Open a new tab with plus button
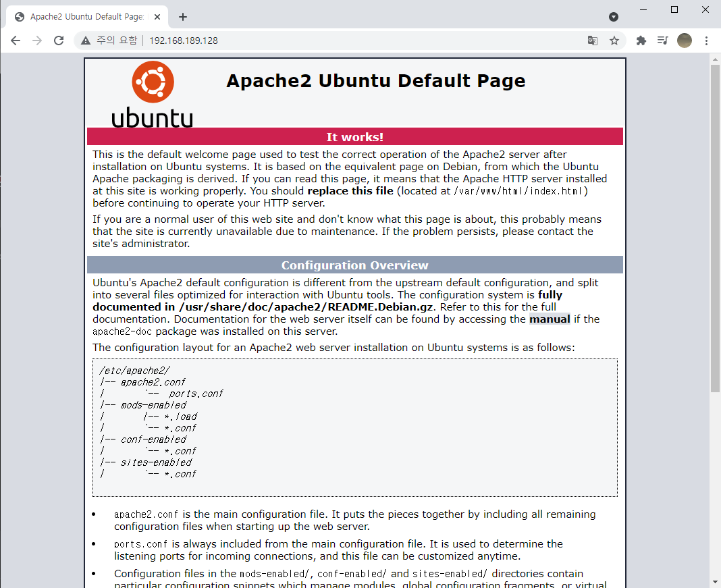 pos(183,17)
